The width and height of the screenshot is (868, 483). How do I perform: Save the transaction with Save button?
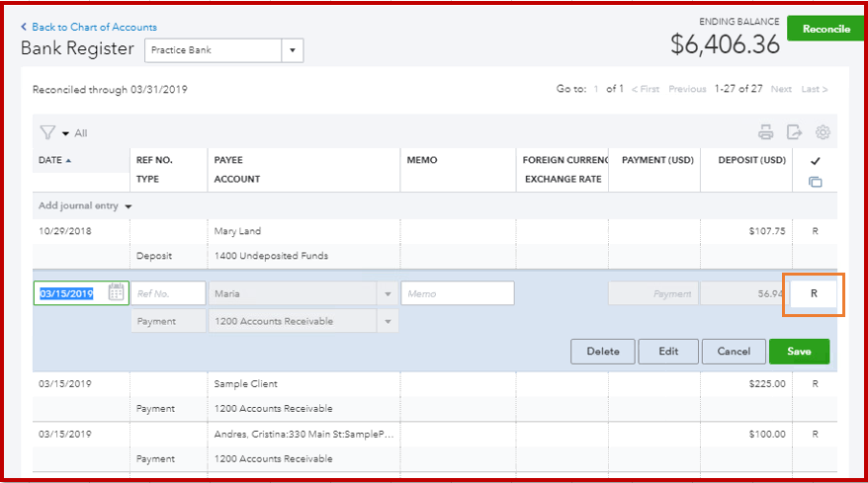pyautogui.click(x=799, y=352)
